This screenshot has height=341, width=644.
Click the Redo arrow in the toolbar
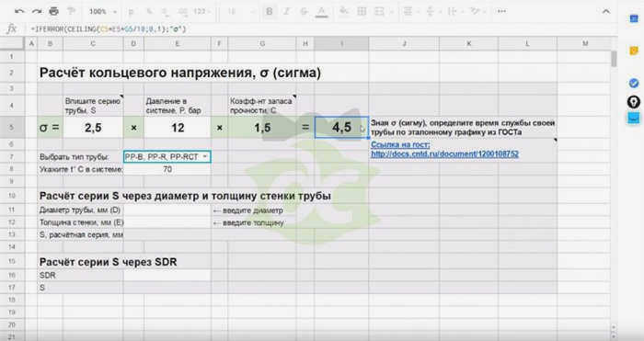(37, 11)
